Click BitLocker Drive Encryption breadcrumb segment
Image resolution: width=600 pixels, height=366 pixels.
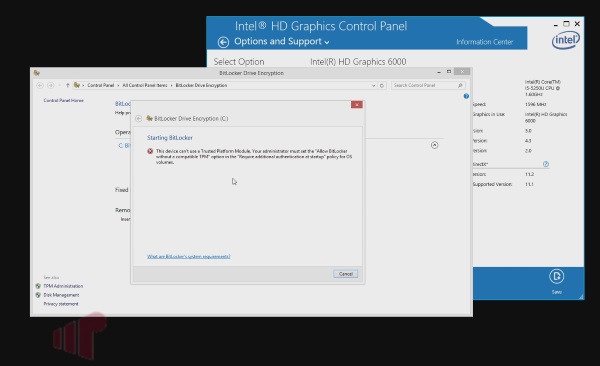pyautogui.click(x=201, y=85)
